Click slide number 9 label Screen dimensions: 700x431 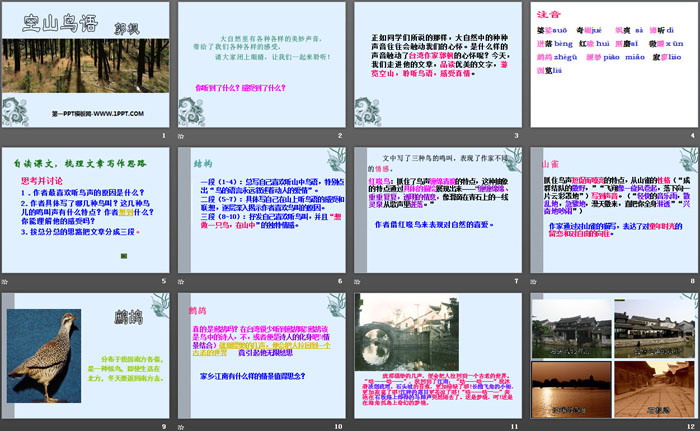point(164,427)
